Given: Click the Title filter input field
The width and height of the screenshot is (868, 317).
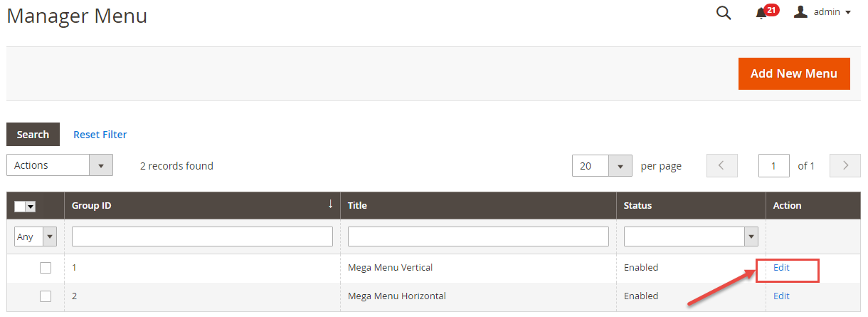Looking at the screenshot, I should coord(478,237).
